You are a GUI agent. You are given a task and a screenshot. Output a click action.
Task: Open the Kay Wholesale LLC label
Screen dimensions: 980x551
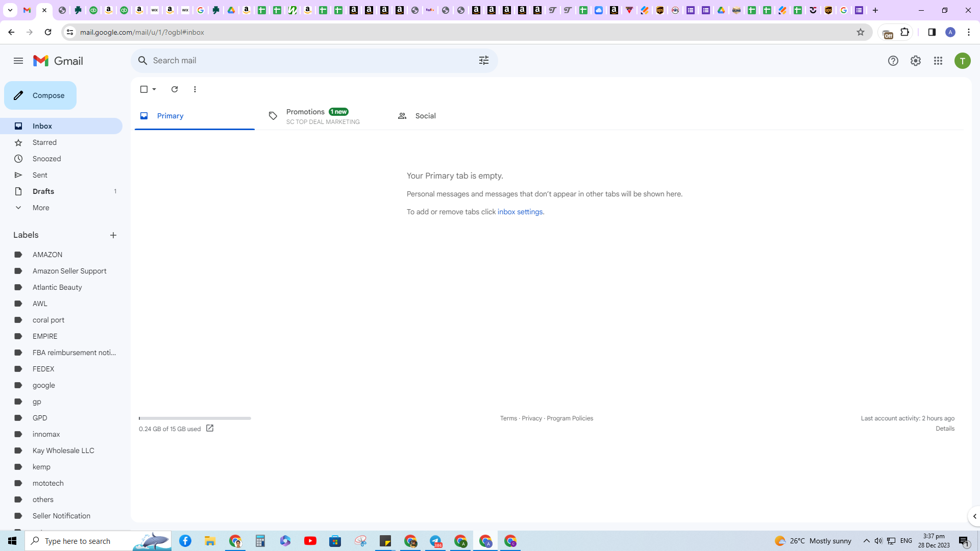[x=61, y=450]
